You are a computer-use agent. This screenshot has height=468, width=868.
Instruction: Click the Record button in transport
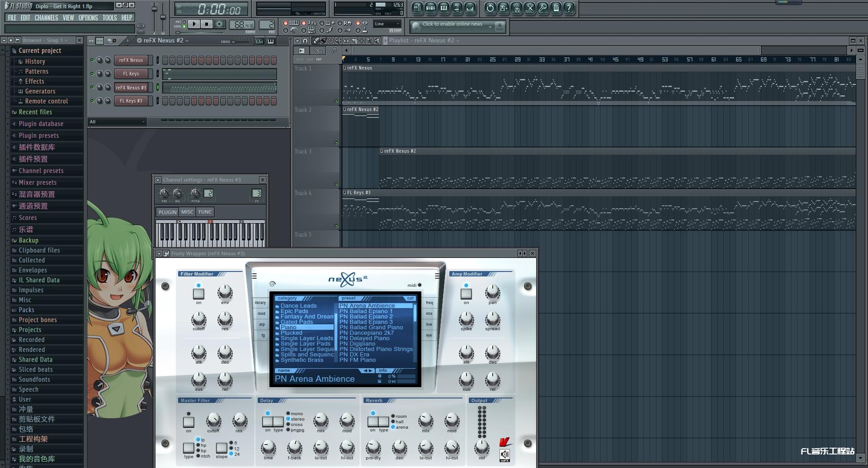tap(219, 24)
